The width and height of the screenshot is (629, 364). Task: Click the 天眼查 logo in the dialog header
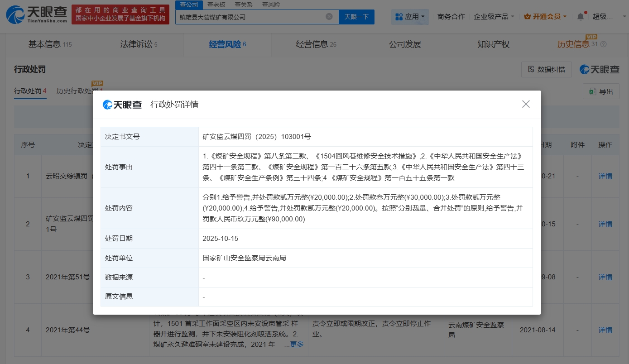[x=122, y=105]
